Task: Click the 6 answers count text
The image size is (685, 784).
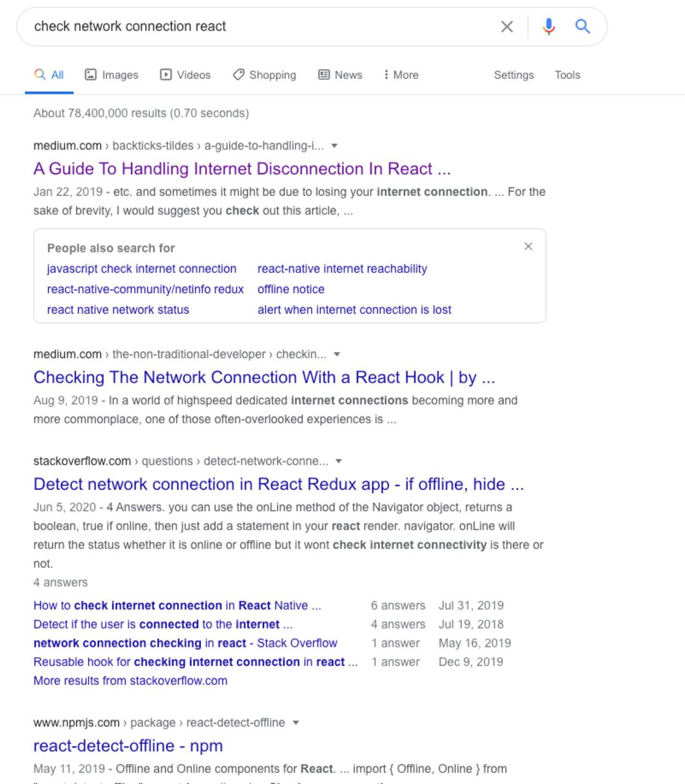Action: (398, 605)
